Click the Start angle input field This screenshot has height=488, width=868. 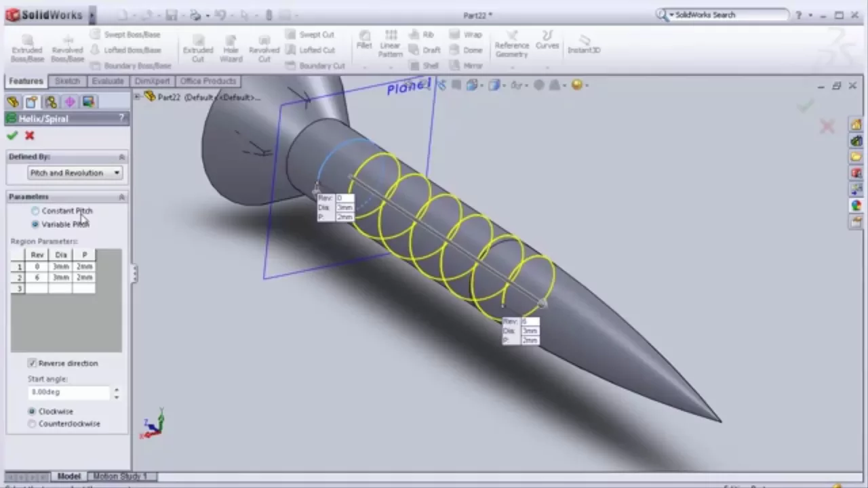(x=68, y=392)
